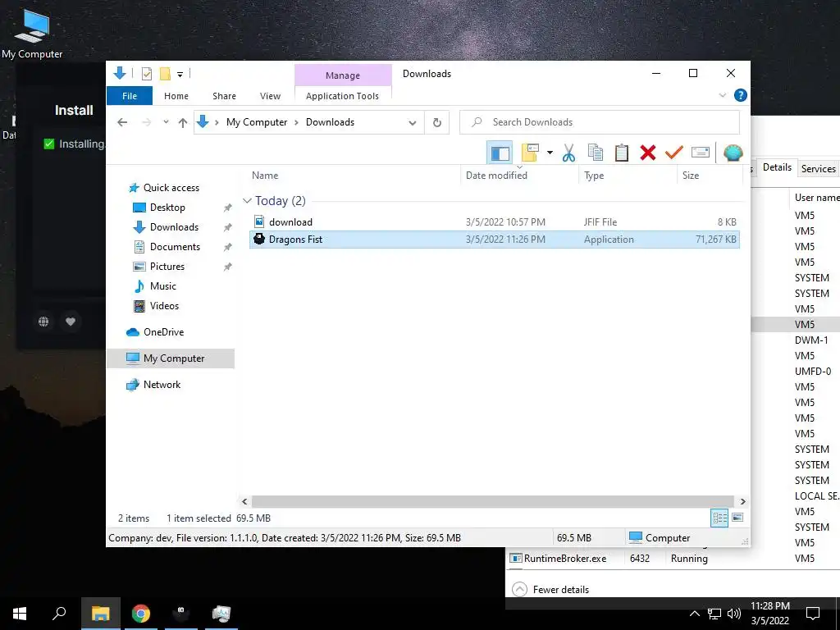Click the horizontal scrollbar in the file list

coord(492,501)
